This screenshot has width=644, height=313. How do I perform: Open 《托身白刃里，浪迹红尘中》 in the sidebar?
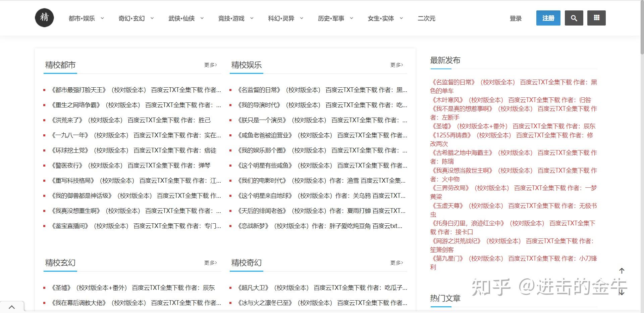(x=513, y=227)
